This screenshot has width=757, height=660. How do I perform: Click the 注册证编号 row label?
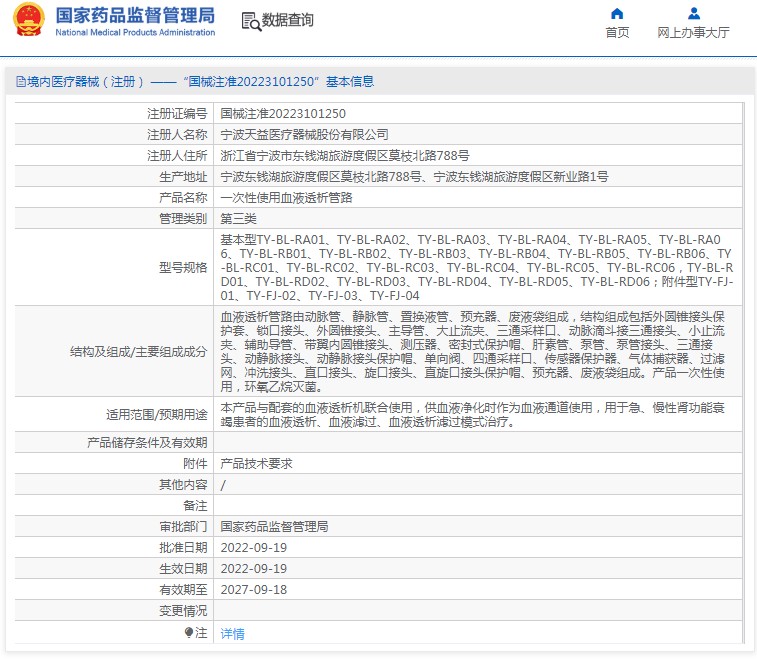click(x=177, y=113)
